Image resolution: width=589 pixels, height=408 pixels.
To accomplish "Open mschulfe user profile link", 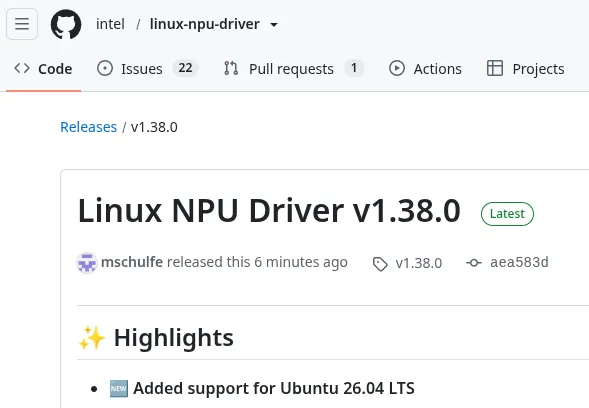I will (x=132, y=262).
